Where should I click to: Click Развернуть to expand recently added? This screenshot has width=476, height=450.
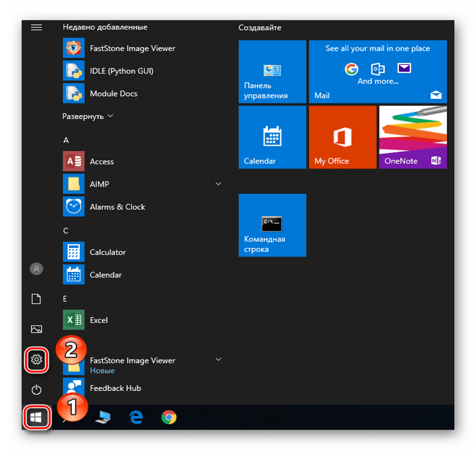pos(87,116)
